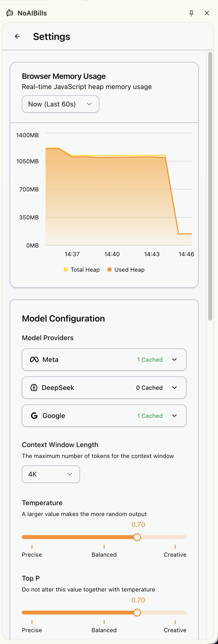Viewport: 218px width, 644px height.
Task: Open the 4K context window dropdown
Action: (x=51, y=474)
